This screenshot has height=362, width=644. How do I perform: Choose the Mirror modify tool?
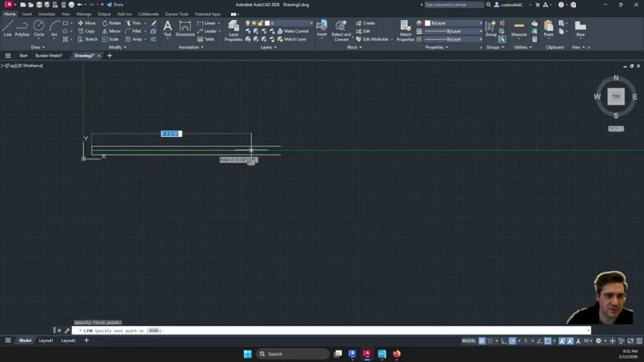(111, 31)
